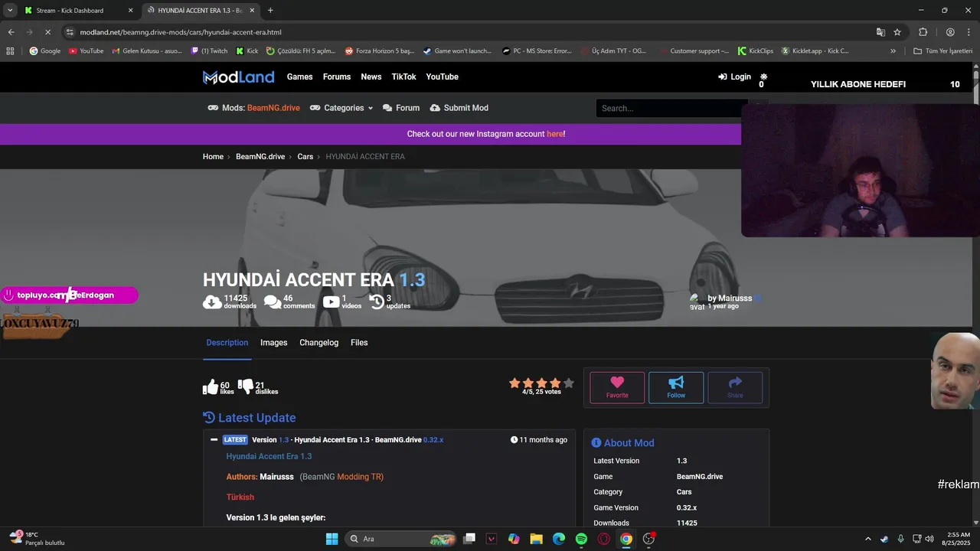Open the Google bookmark

pos(44,51)
